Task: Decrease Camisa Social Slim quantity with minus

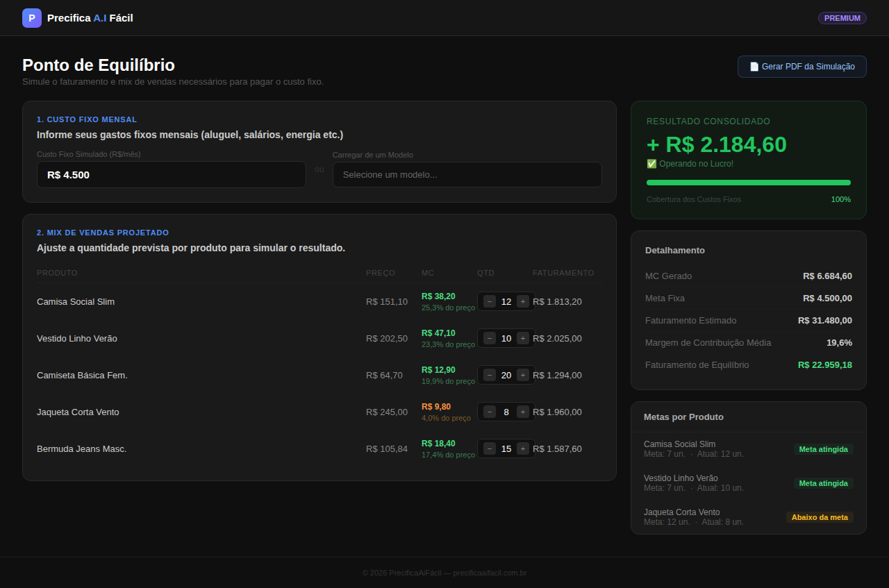Action: tap(490, 301)
